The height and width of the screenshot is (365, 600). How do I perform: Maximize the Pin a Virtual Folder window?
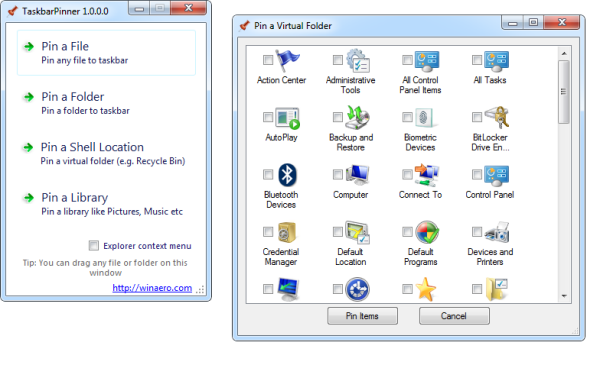[x=533, y=22]
